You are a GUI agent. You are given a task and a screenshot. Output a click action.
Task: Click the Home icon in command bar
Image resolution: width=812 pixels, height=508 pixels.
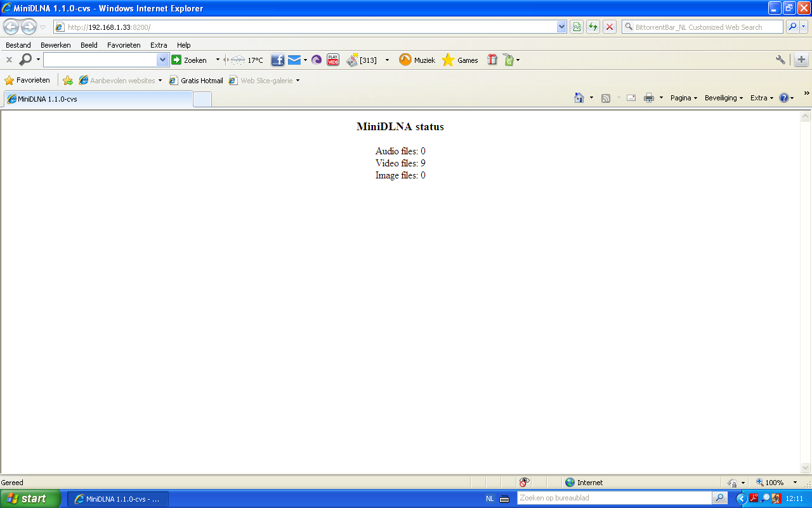click(x=579, y=98)
